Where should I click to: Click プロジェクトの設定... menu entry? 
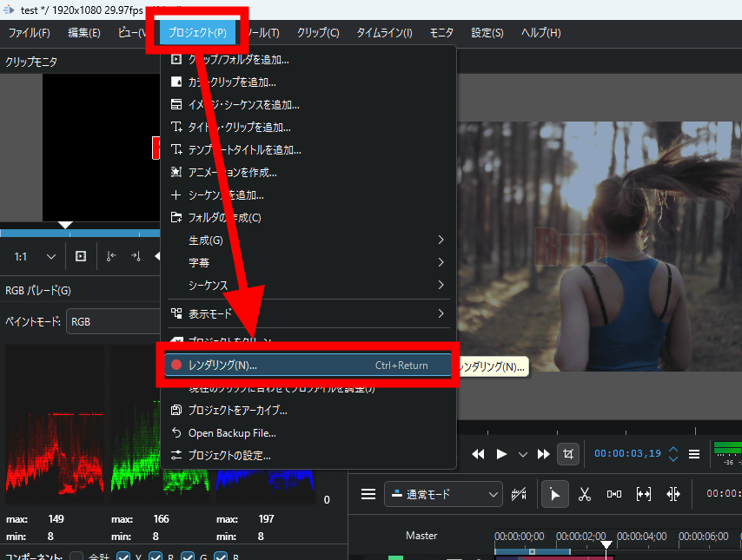point(229,455)
